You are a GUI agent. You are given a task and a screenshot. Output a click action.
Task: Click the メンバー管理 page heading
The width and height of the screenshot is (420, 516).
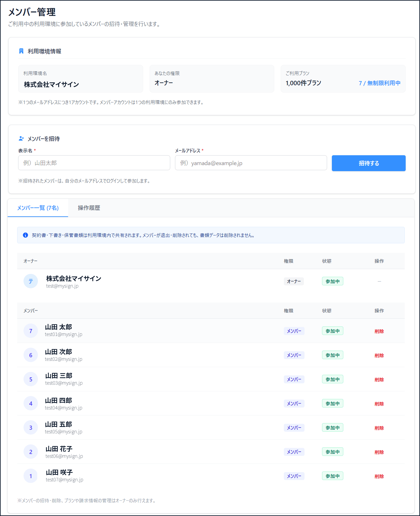(x=32, y=12)
